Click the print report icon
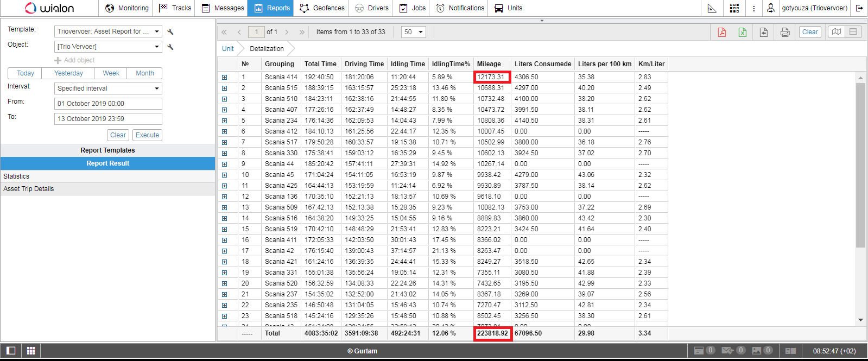868x361 pixels. 784,32
